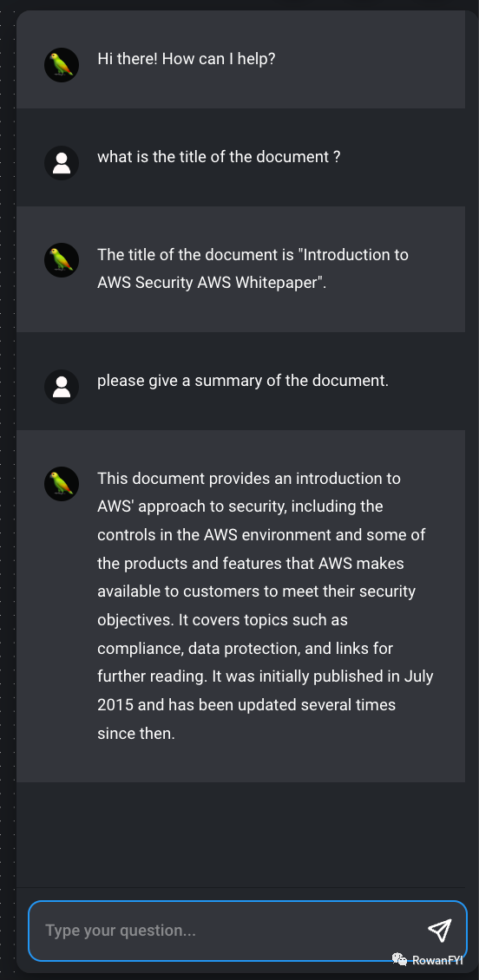Image resolution: width=479 pixels, height=980 pixels.
Task: Click parrot avatar beside the summary response
Action: coord(62,484)
